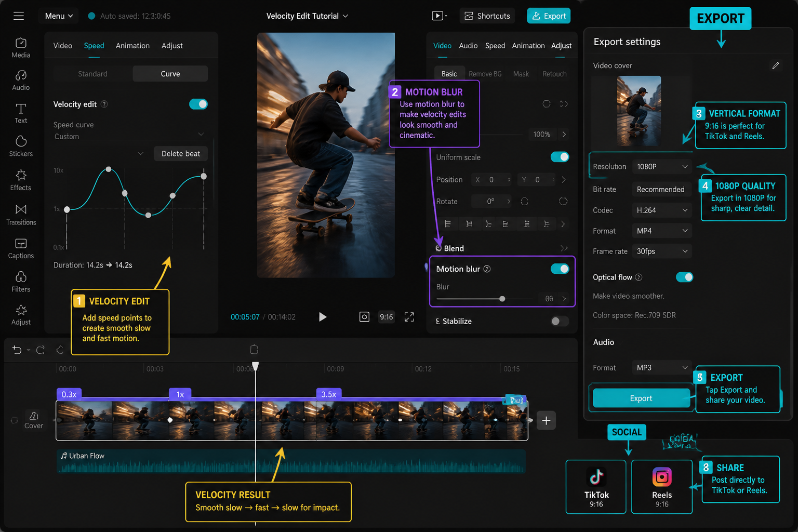Expand the Blend section

tap(564, 248)
